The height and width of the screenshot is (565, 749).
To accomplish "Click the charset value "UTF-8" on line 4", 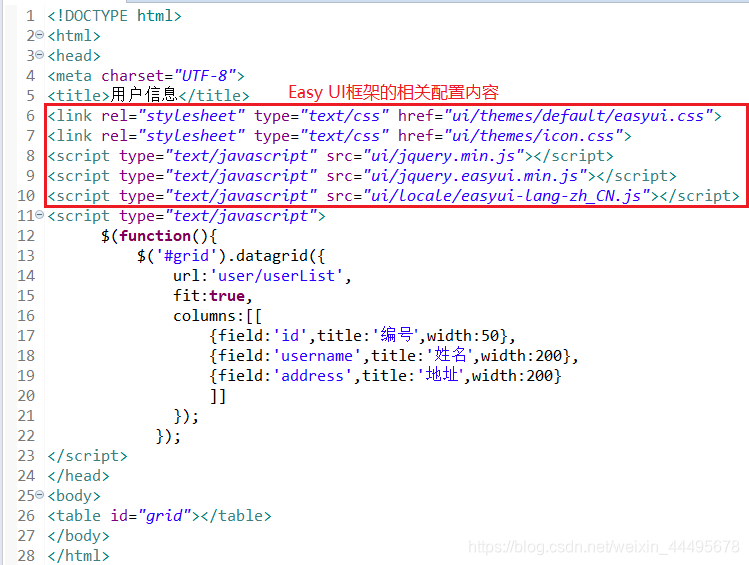I will click(x=205, y=75).
